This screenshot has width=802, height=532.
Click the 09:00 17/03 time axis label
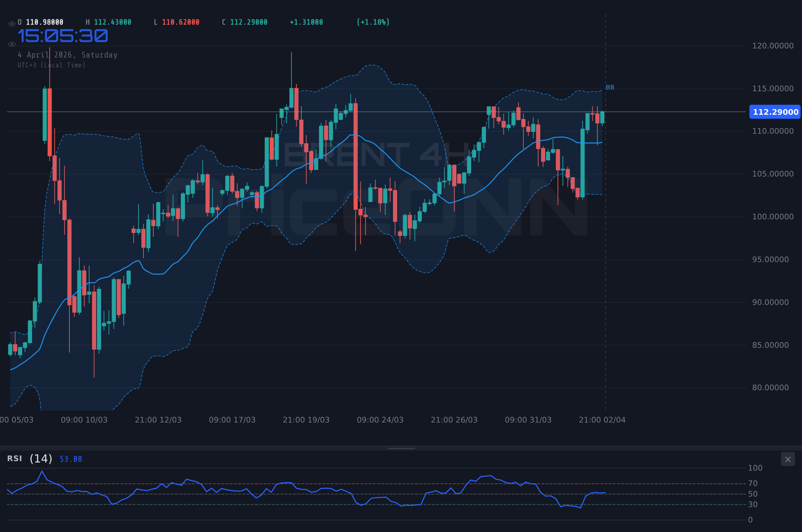pyautogui.click(x=232, y=420)
